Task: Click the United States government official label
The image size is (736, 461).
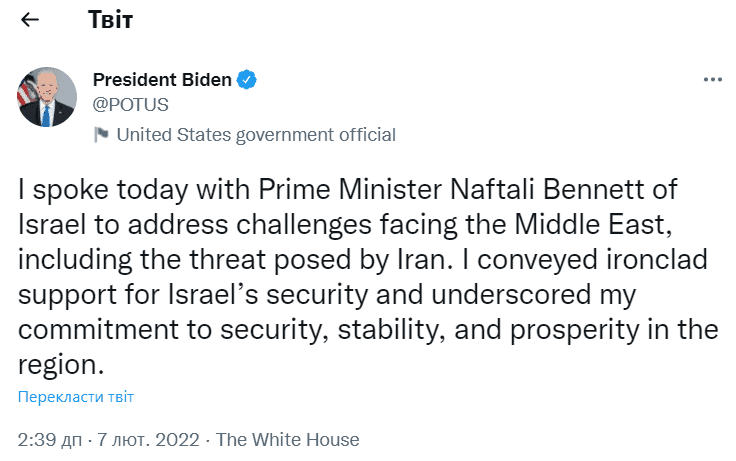Action: [256, 135]
